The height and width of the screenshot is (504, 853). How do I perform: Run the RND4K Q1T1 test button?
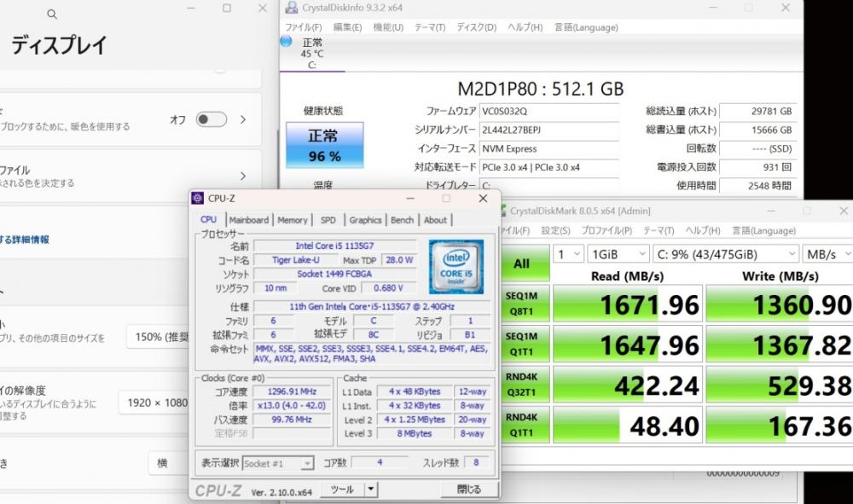click(524, 425)
